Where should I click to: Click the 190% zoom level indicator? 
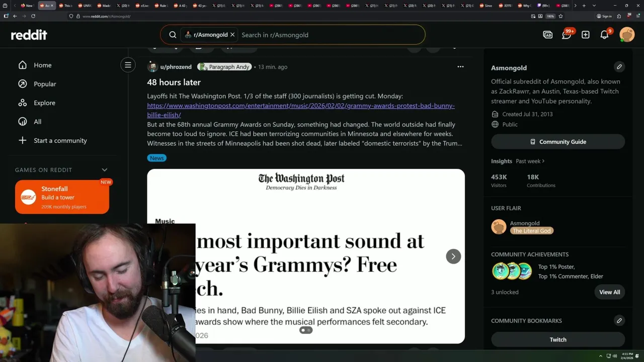550,16
